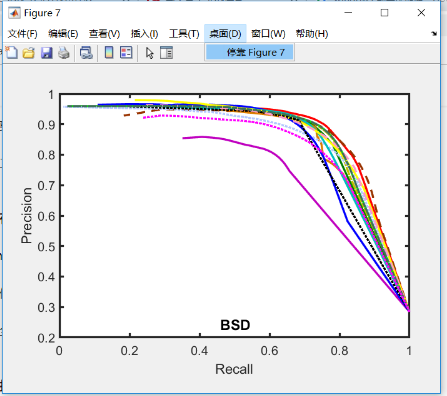The image size is (447, 396).
Task: Open file with the folder icon
Action: pos(29,53)
